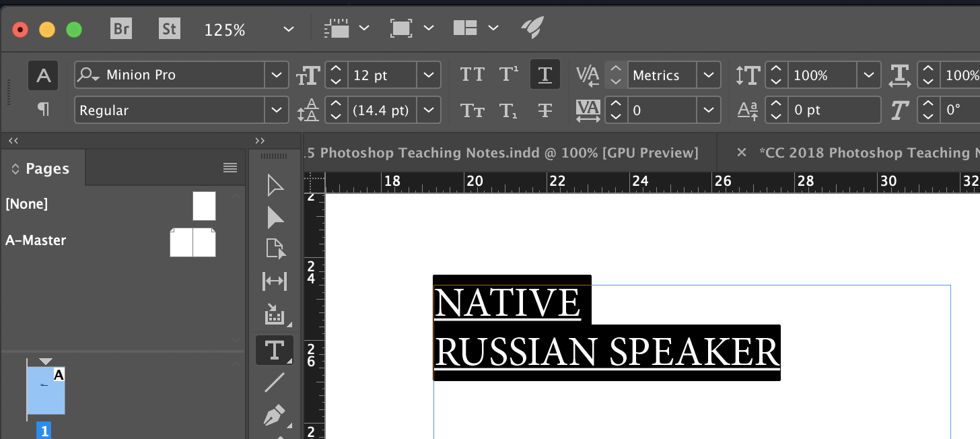This screenshot has height=439, width=980.
Task: Open Adobe Stock with the St icon
Action: point(169,28)
